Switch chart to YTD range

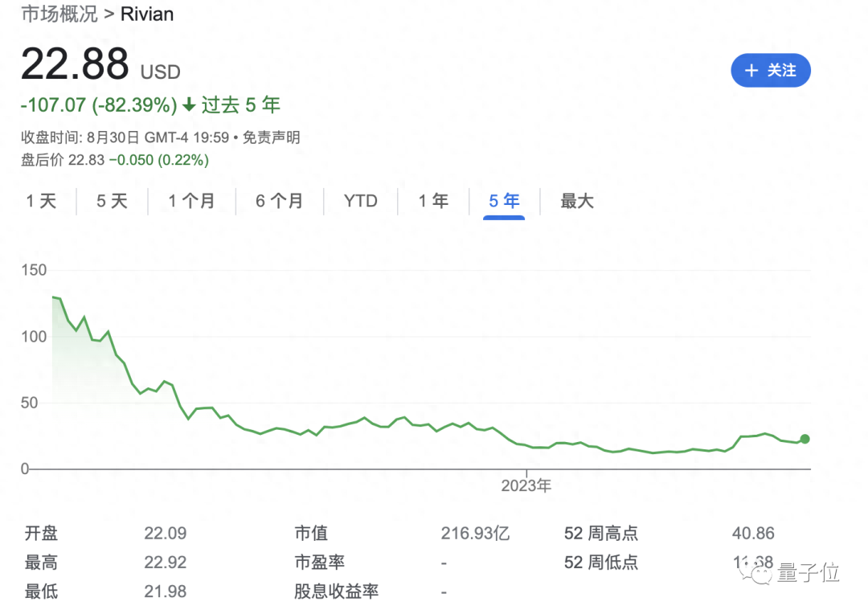click(360, 201)
